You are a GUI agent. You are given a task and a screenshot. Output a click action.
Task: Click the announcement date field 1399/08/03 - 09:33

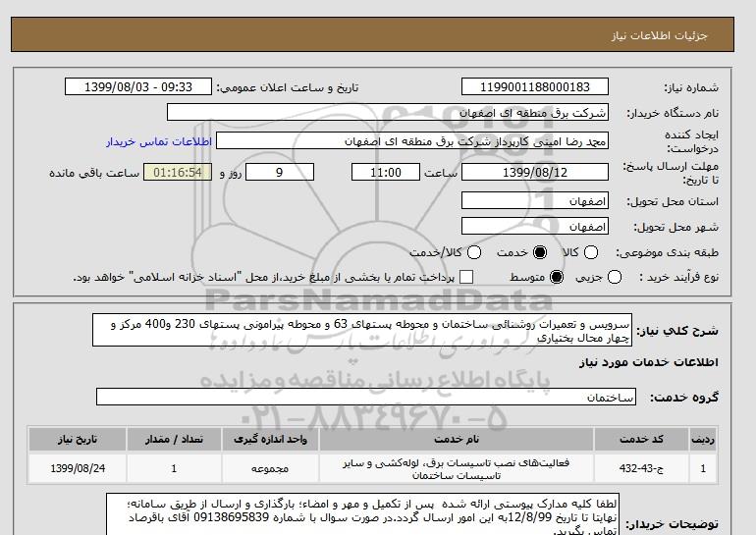click(x=138, y=87)
